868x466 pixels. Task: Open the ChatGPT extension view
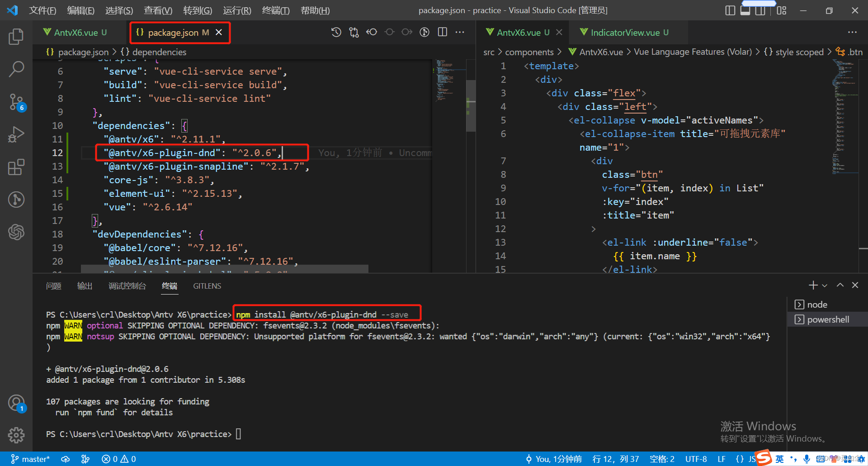click(16, 232)
